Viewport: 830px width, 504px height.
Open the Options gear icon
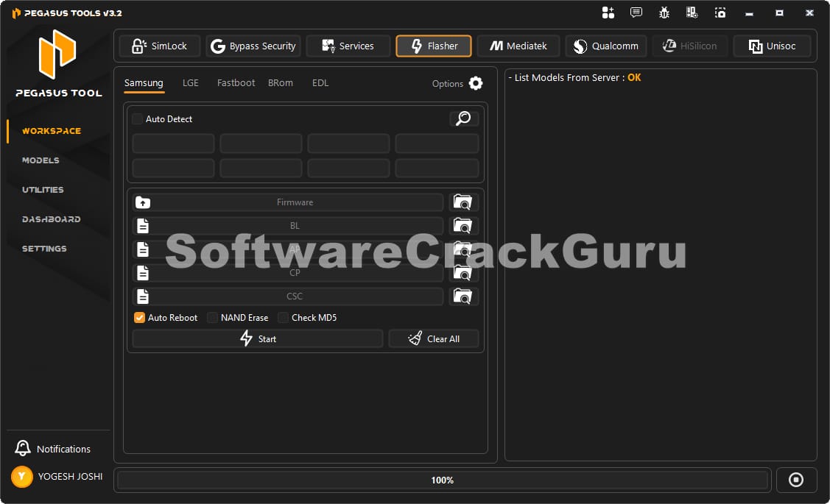tap(476, 83)
